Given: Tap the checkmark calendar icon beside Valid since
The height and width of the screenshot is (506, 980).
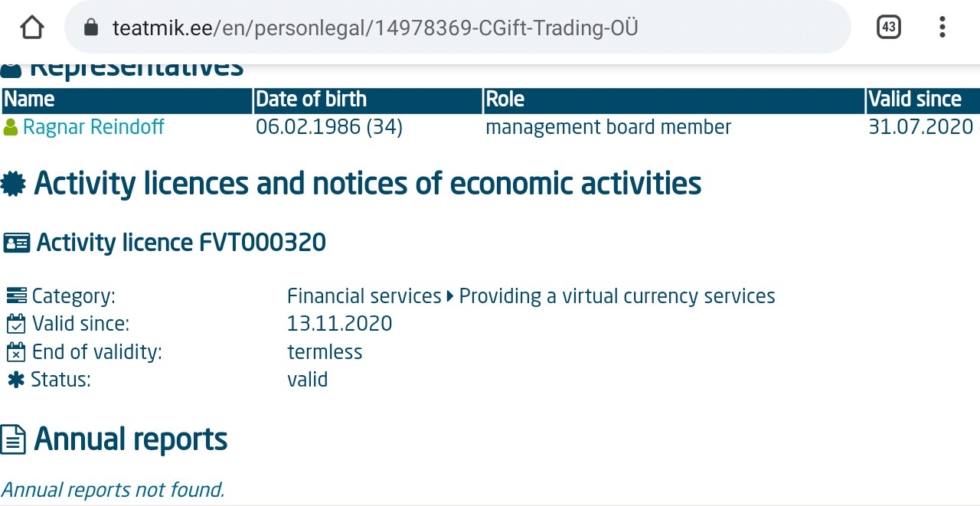Looking at the screenshot, I should pos(14,323).
